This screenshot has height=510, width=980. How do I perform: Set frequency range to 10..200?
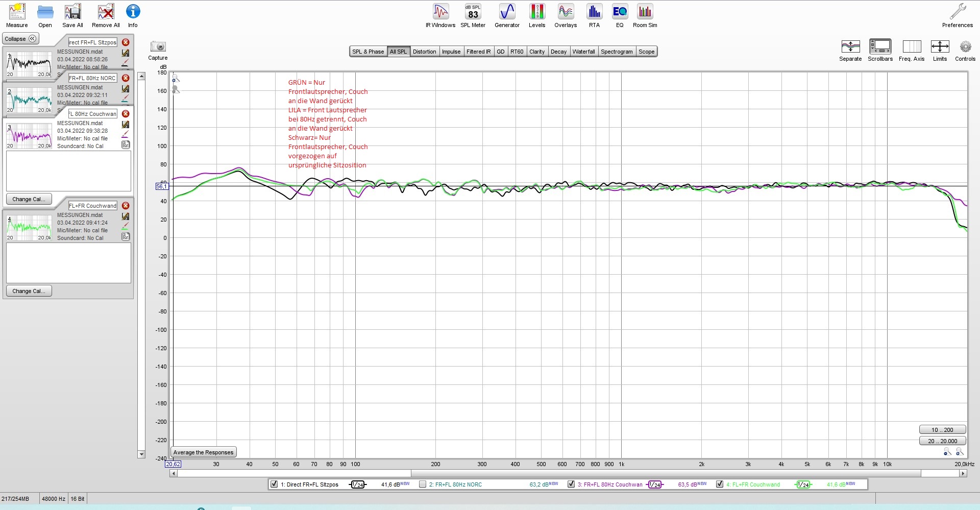942,430
